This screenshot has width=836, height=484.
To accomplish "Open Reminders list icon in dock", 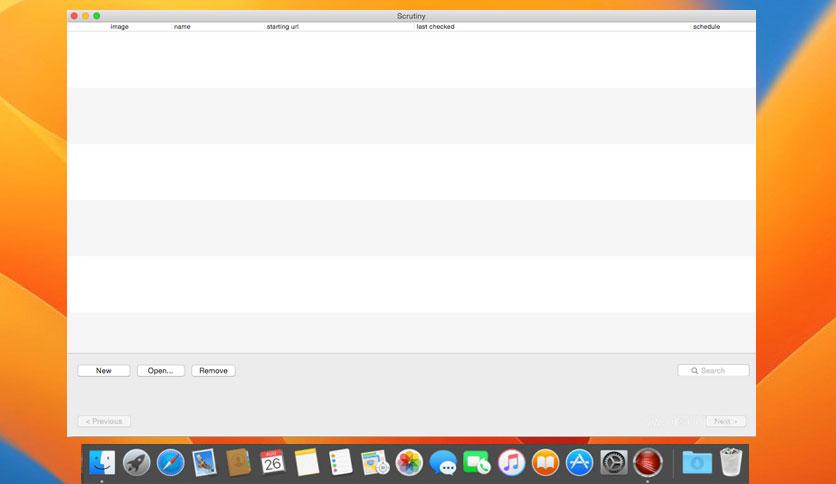I will [x=341, y=462].
